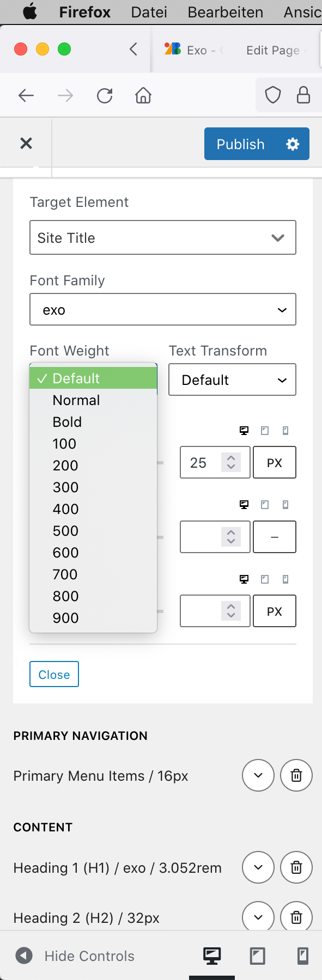The width and height of the screenshot is (322, 980).
Task: Click the Publish button
Action: [x=240, y=144]
